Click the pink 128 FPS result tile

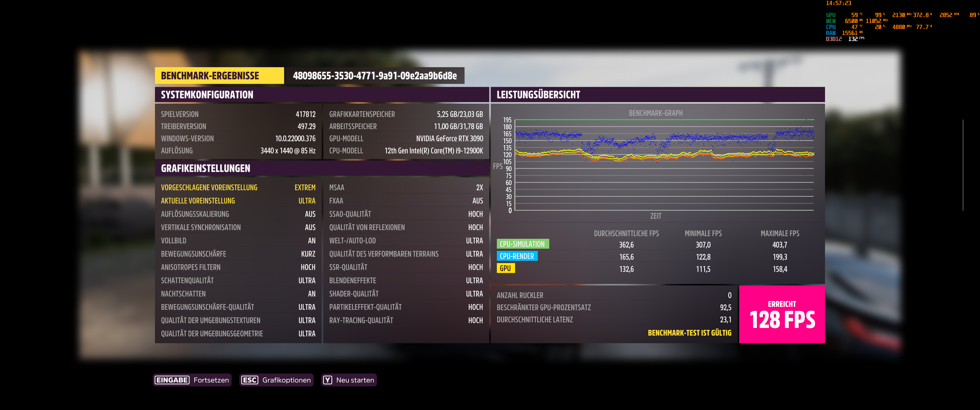pyautogui.click(x=782, y=315)
